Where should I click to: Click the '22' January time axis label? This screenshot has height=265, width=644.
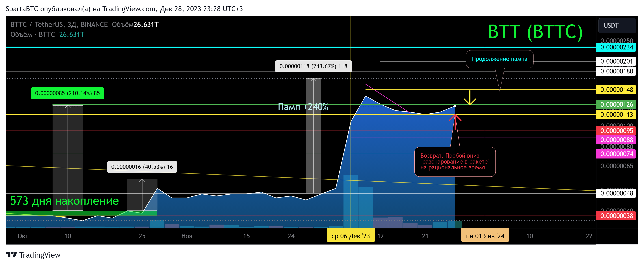[x=589, y=236]
